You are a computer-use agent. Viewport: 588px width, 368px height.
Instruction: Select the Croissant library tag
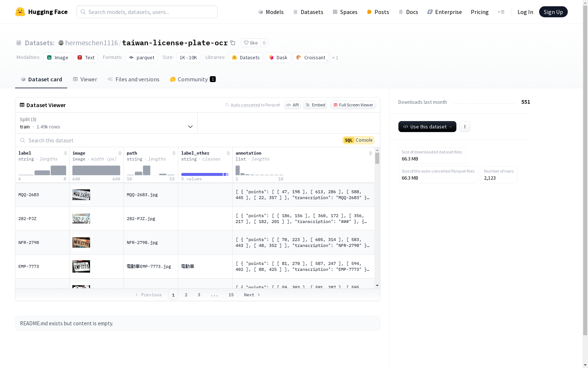[x=311, y=57]
